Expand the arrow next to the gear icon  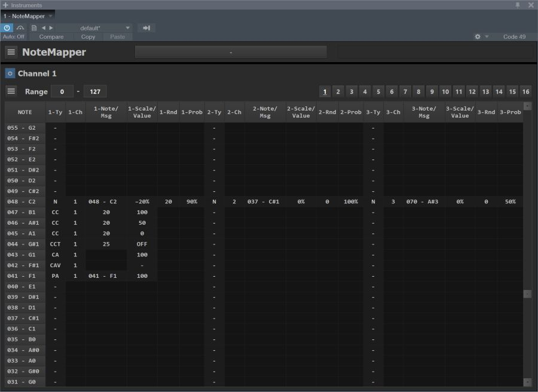tap(487, 37)
